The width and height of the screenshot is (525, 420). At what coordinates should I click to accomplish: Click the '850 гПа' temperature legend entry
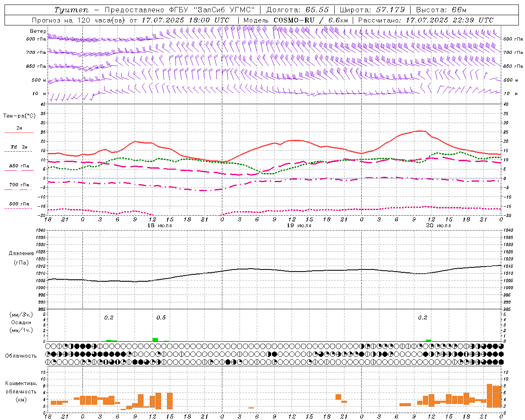tap(19, 166)
